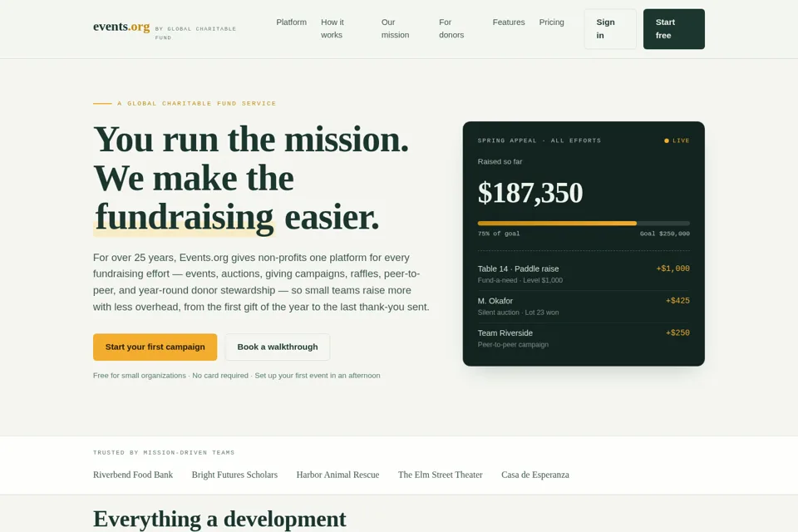
Task: Open the Platform nav item
Action: (x=291, y=22)
